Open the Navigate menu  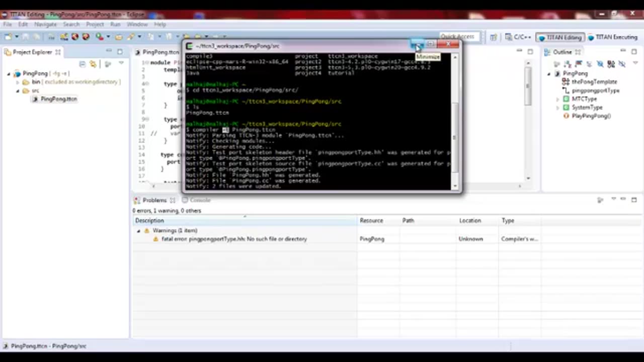pyautogui.click(x=45, y=24)
